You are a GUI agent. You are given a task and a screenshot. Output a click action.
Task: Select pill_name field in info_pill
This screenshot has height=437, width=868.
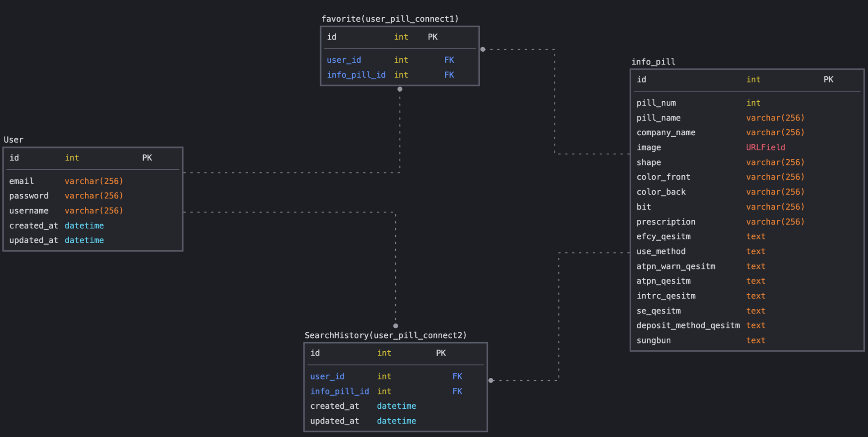(657, 117)
